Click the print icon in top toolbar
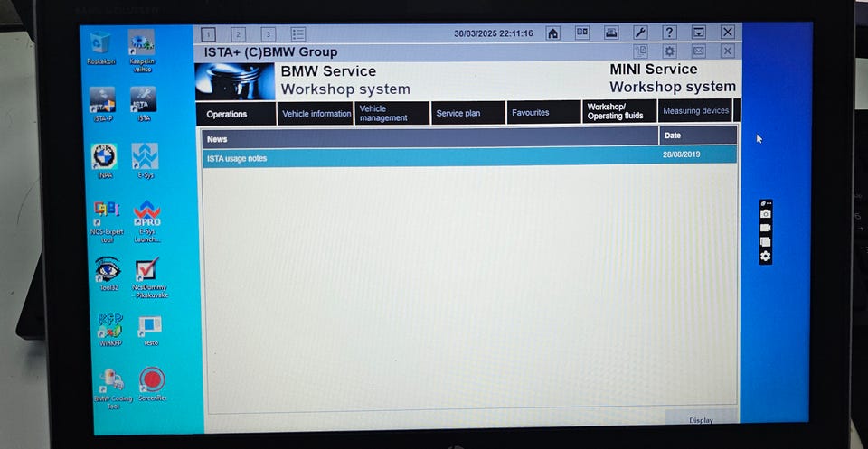This screenshot has height=449, width=868. point(611,33)
